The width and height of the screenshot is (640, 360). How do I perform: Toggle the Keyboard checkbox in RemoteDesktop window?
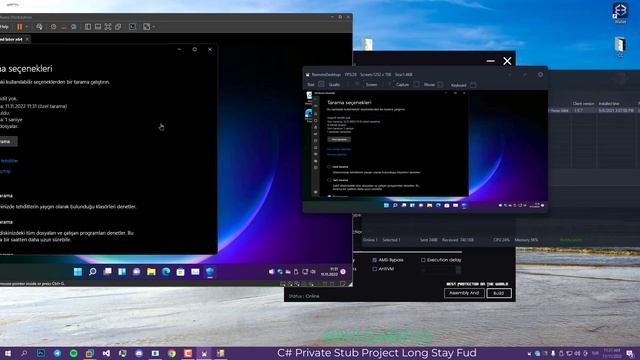473,85
